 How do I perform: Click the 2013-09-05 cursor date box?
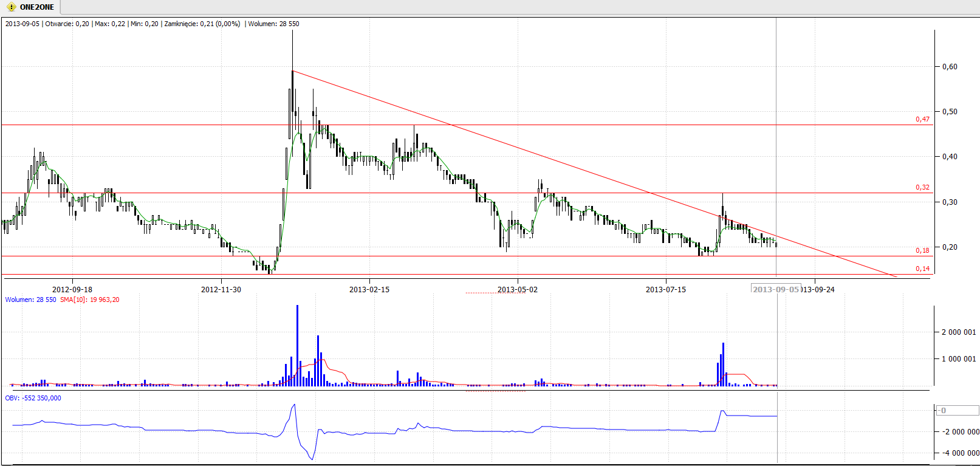click(776, 289)
